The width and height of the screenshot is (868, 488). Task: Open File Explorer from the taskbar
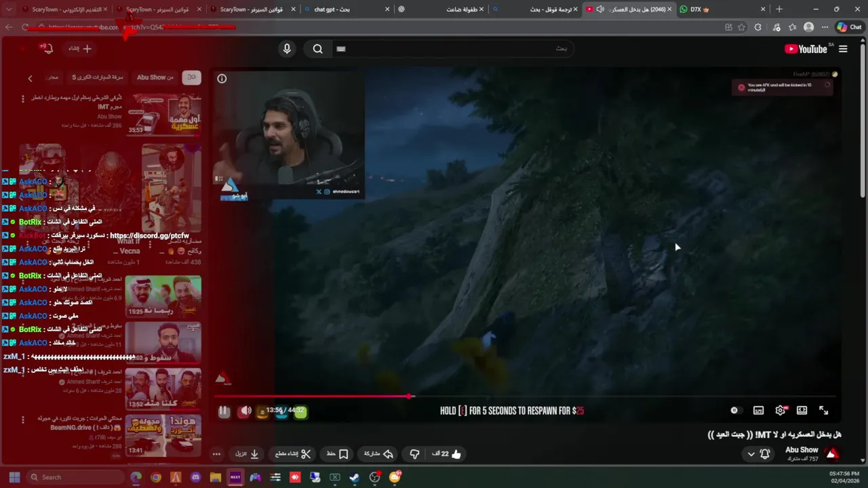click(x=216, y=477)
